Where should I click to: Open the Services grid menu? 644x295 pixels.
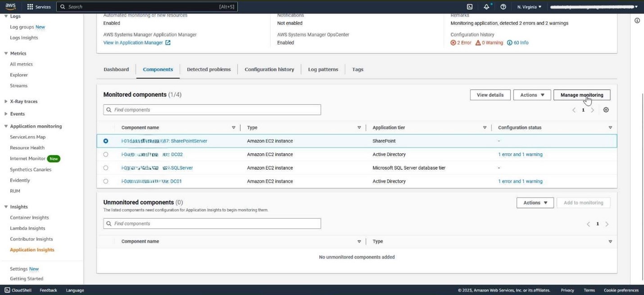click(39, 7)
